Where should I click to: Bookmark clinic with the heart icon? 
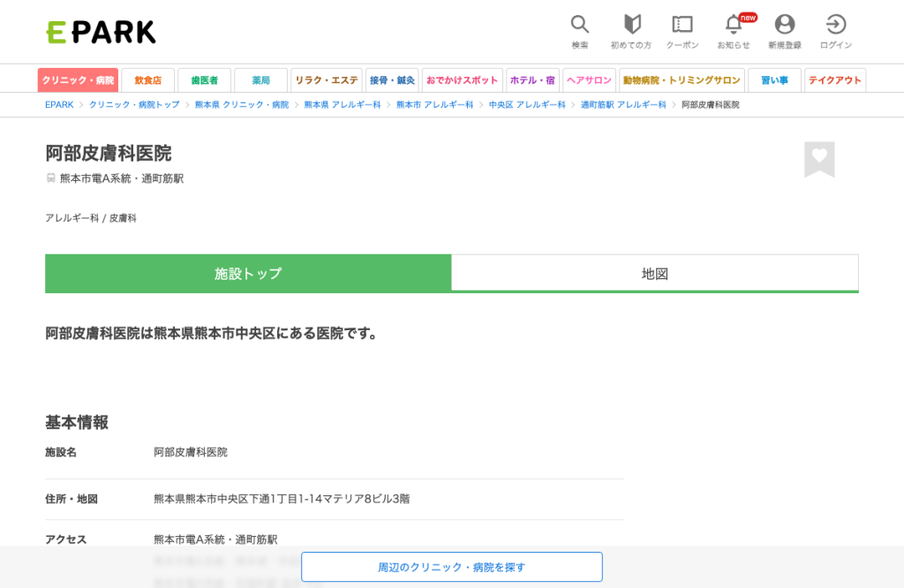819,159
